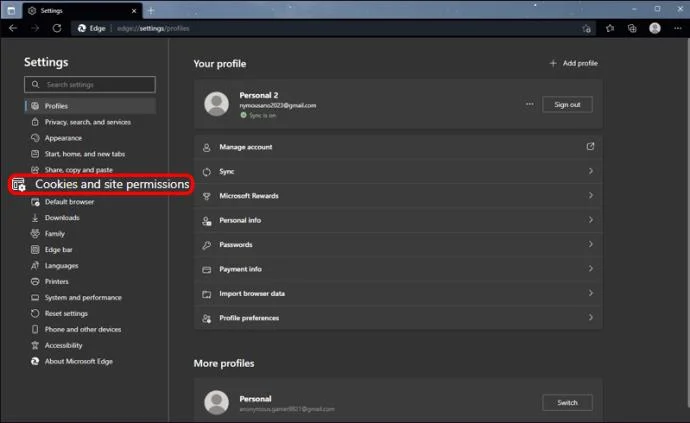The height and width of the screenshot is (423, 690).
Task: Reload the Settings page
Action: click(x=57, y=28)
